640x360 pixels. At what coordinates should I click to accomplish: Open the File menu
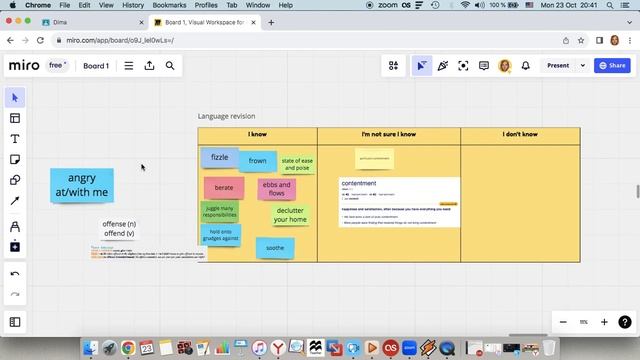64,5
